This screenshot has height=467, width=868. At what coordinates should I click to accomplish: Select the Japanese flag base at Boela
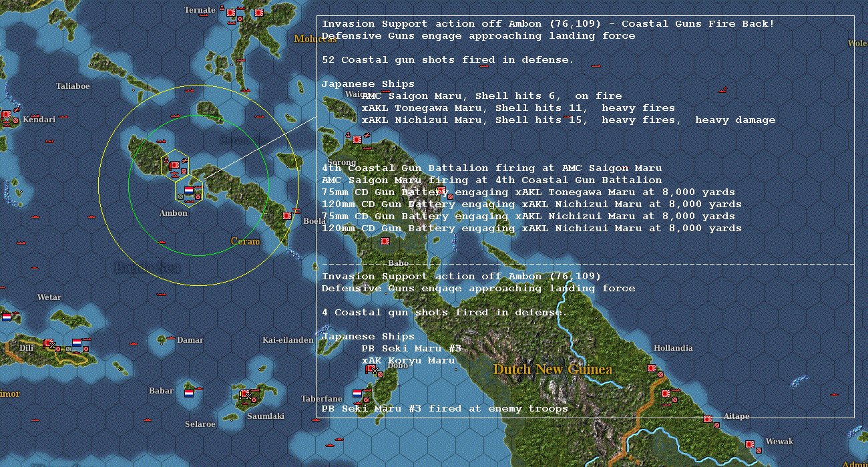coord(288,216)
